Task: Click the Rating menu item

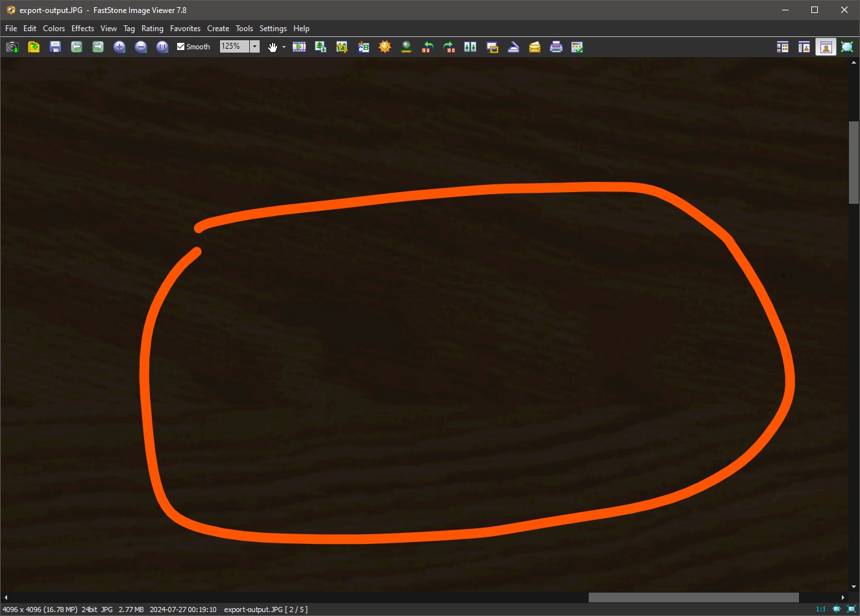Action: [153, 29]
